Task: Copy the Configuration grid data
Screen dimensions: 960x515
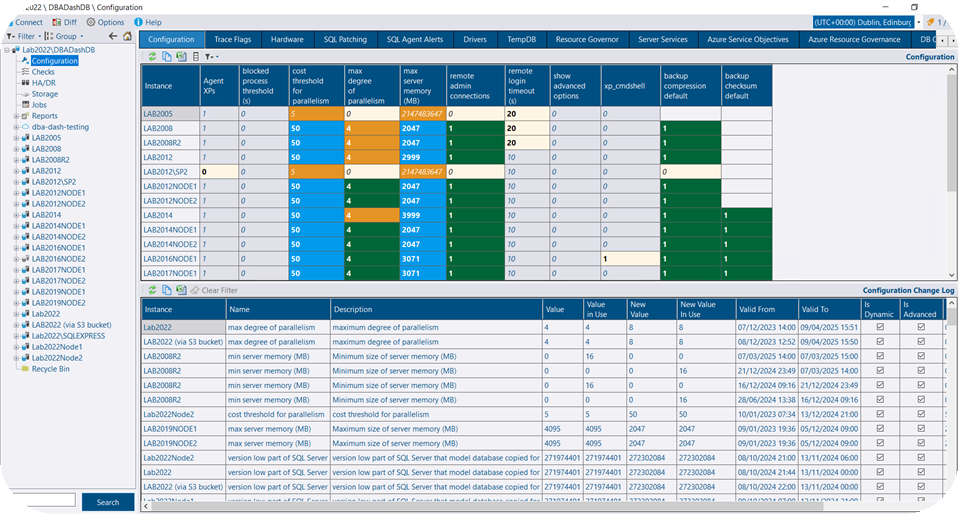Action: point(167,56)
